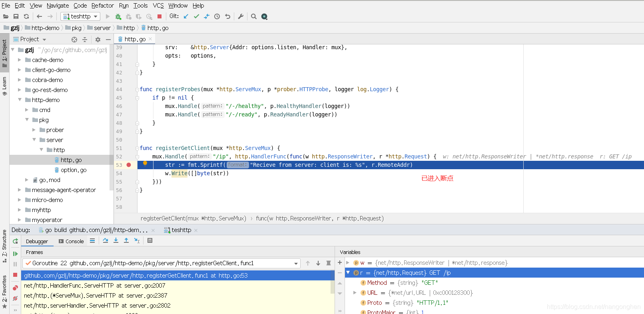Image resolution: width=644 pixels, height=314 pixels.
Task: Toggle the breakpoint on line 53
Action: (x=129, y=165)
